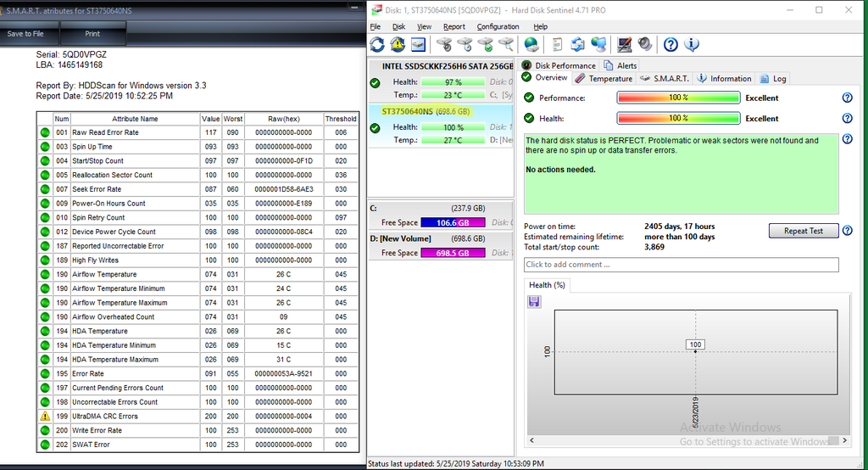
Task: Open the Configuration menu
Action: pyautogui.click(x=498, y=27)
